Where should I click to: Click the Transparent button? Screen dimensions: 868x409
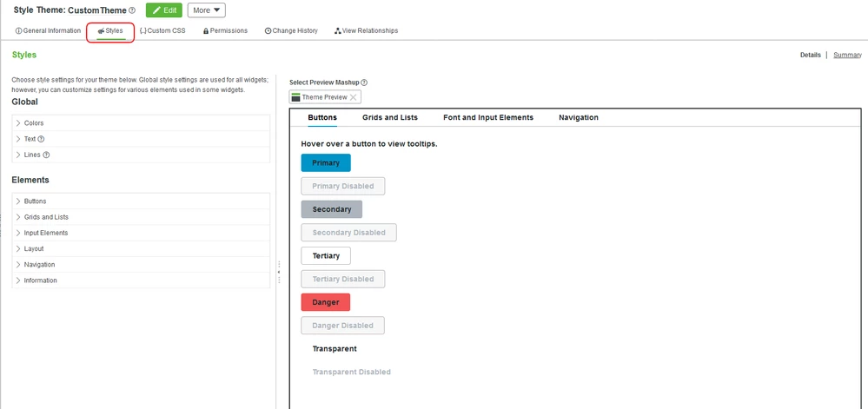click(335, 349)
